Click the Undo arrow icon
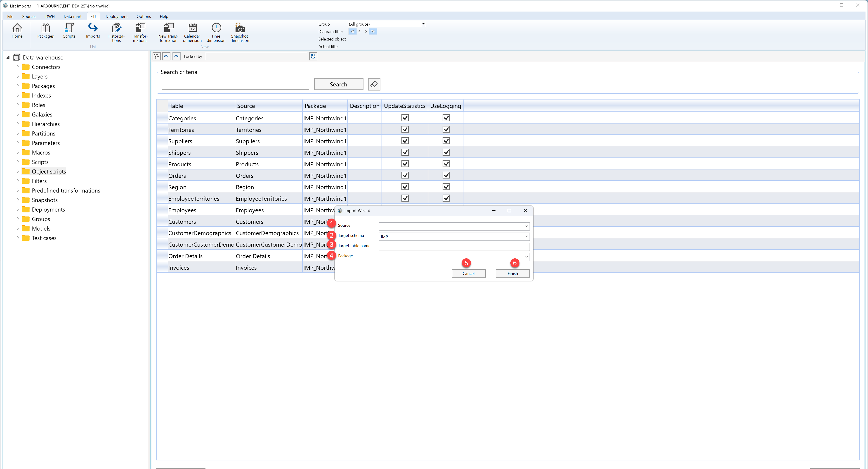868x469 pixels. coord(166,56)
